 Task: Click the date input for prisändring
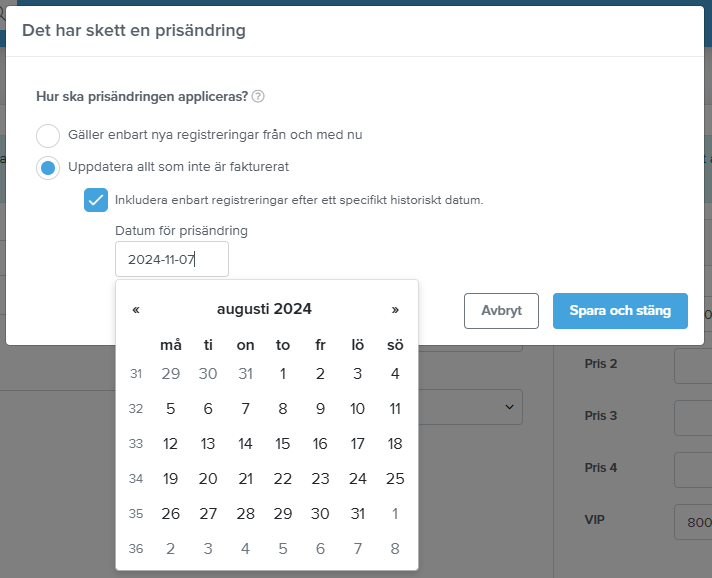coord(172,259)
